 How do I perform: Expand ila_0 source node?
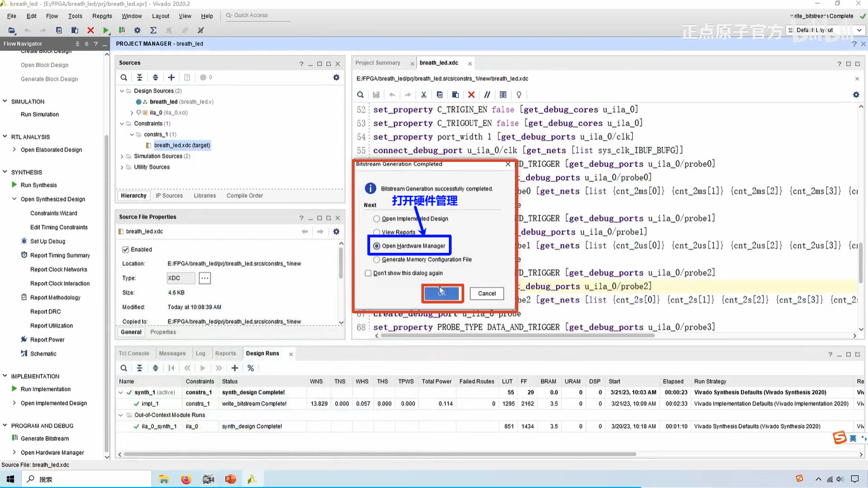click(132, 112)
